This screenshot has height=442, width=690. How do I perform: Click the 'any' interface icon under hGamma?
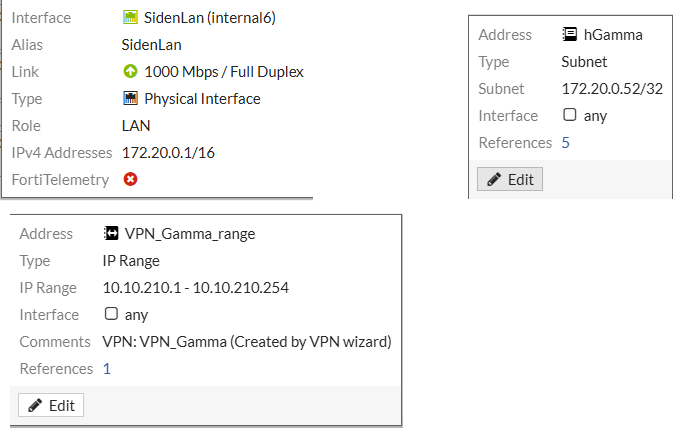pyautogui.click(x=570, y=116)
